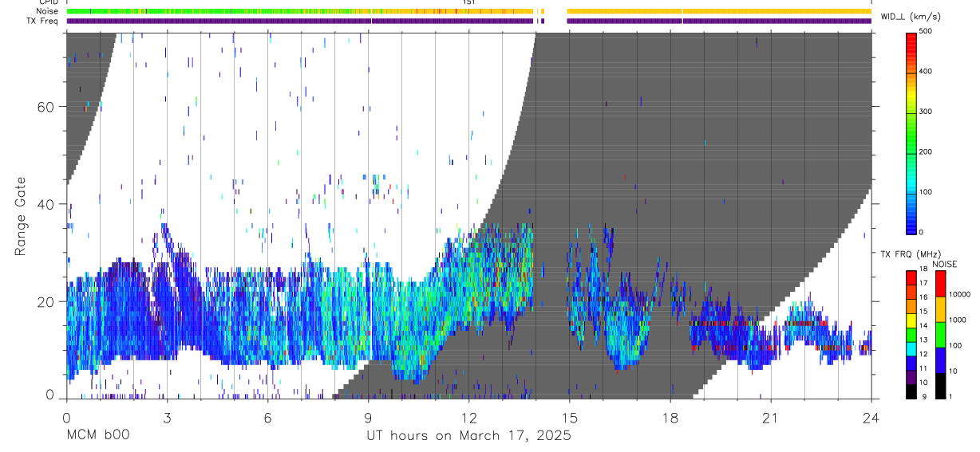The width and height of the screenshot is (980, 452).
Task: Click the 10000 tick on NOISE scale
Action: pyautogui.click(x=959, y=294)
